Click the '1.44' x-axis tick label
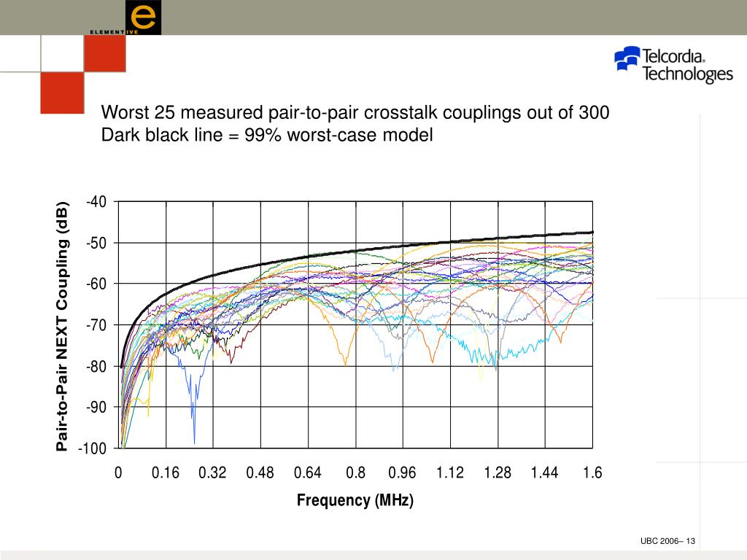 (x=544, y=472)
